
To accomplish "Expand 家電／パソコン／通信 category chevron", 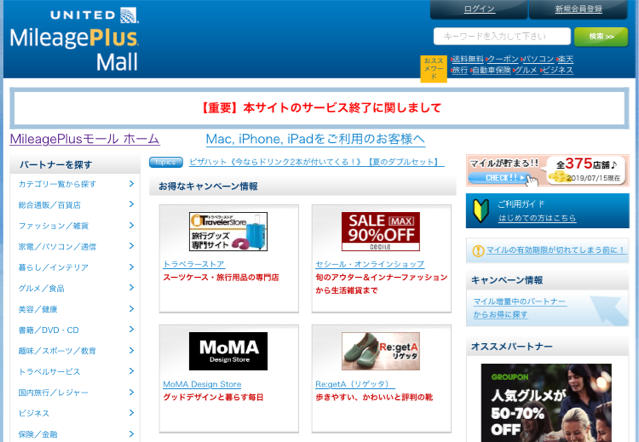I will click(131, 246).
